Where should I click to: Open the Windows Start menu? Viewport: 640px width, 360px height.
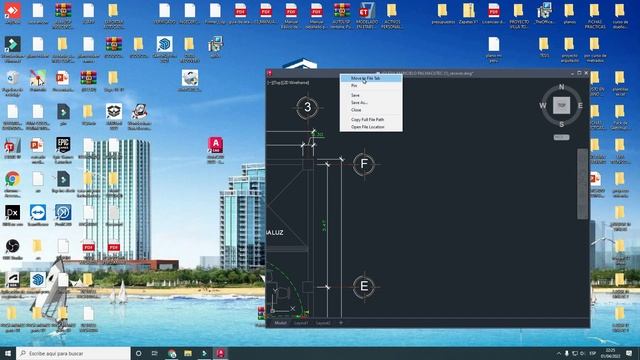[x=8, y=353]
